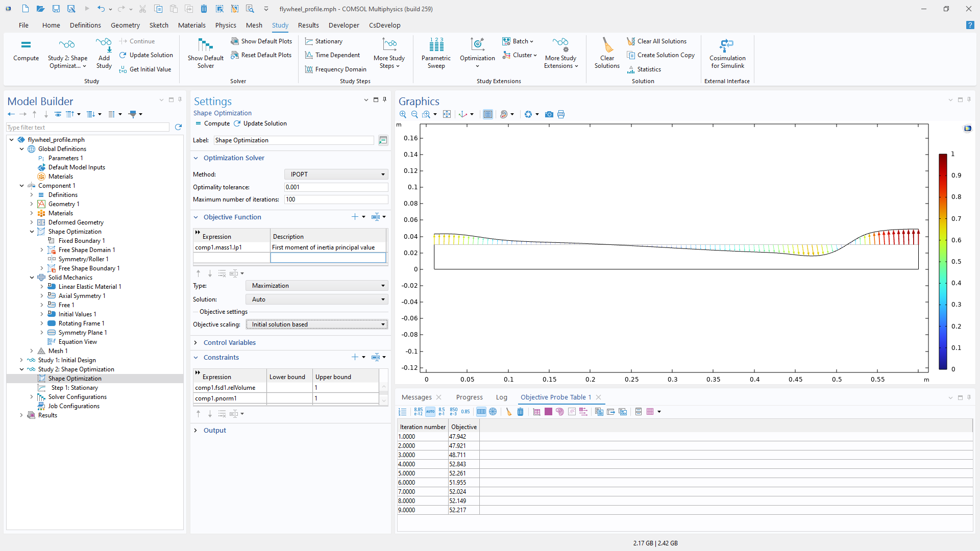Open the Method IPOPT dropdown
Viewport: 980px width, 551px height.
[x=336, y=174]
